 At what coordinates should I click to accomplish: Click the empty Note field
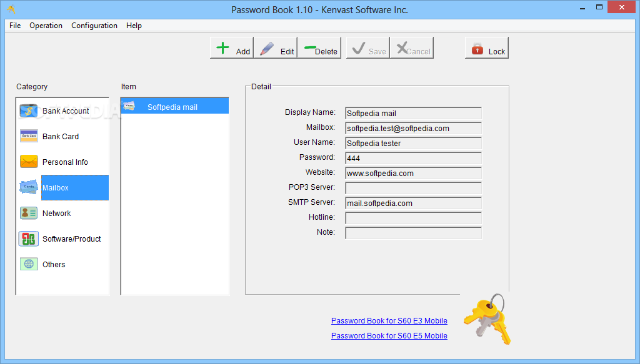tap(413, 233)
